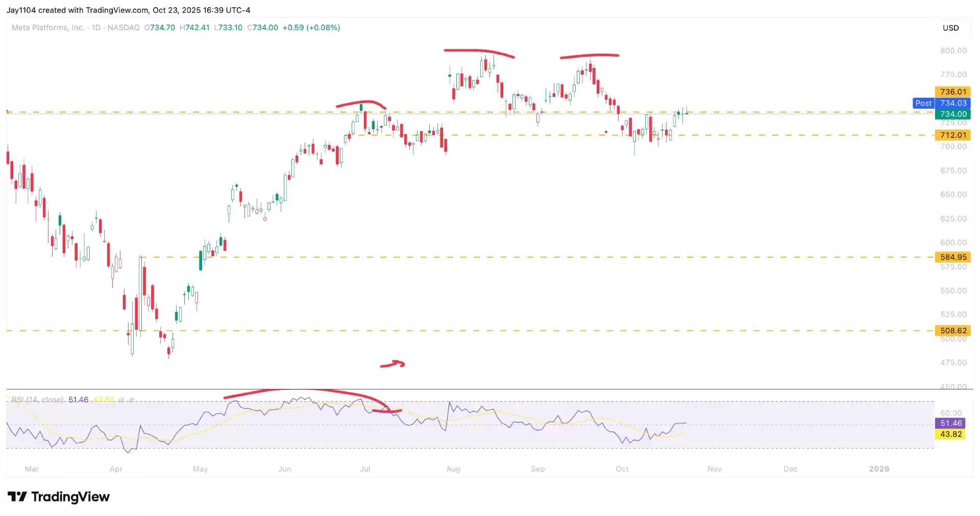Open the USD currency selector
The height and width of the screenshot is (516, 980).
950,28
